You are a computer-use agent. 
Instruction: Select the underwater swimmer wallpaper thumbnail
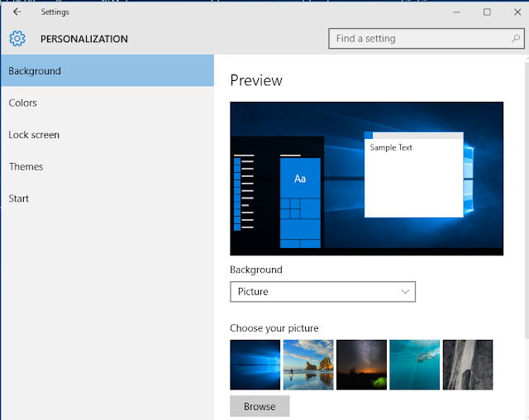pyautogui.click(x=415, y=365)
